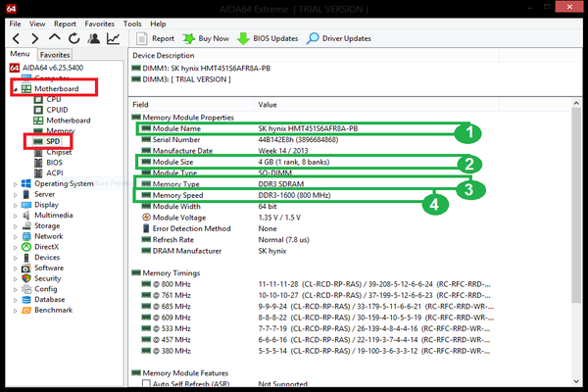Click the Devices tree icon
The height and width of the screenshot is (392, 588).
pos(26,258)
